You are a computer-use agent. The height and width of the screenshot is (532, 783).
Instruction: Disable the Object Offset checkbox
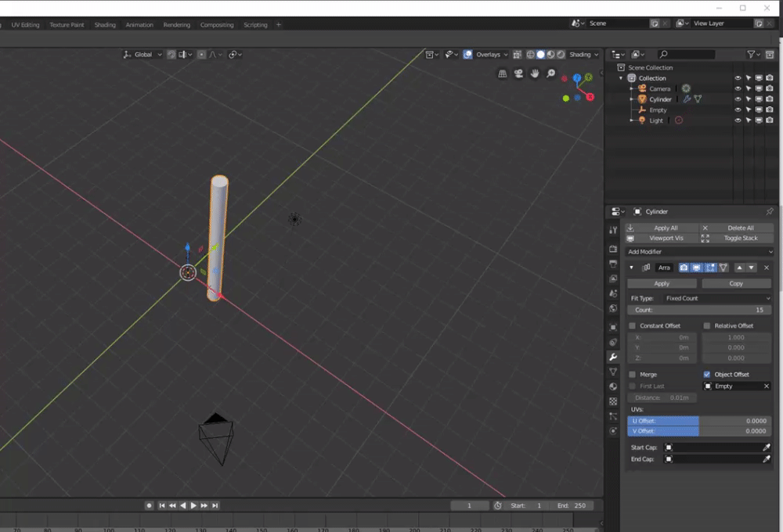[x=707, y=375]
